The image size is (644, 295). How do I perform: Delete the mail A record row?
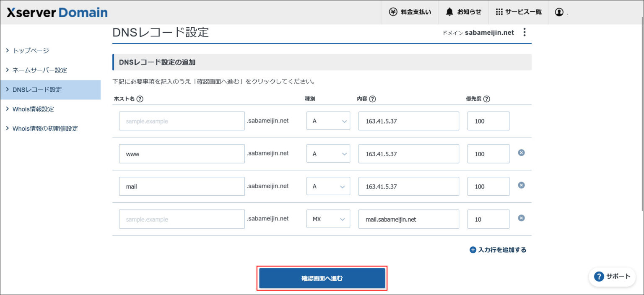521,185
